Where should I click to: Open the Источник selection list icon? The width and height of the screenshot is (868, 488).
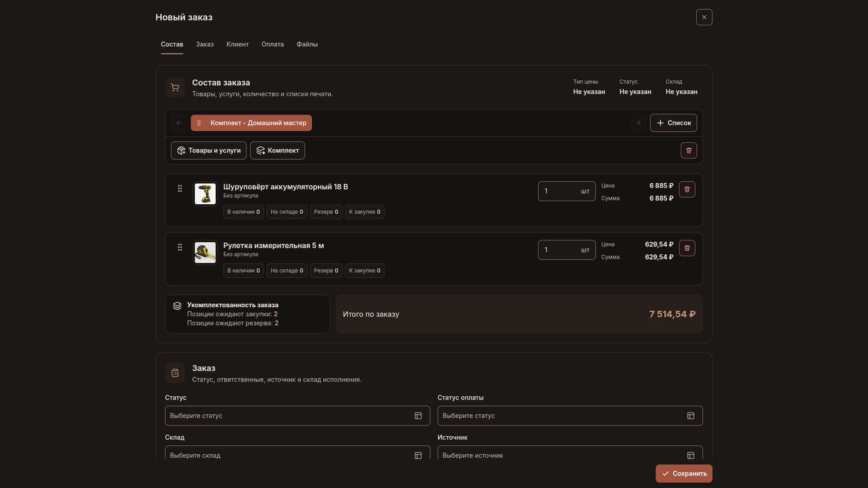[x=691, y=455]
